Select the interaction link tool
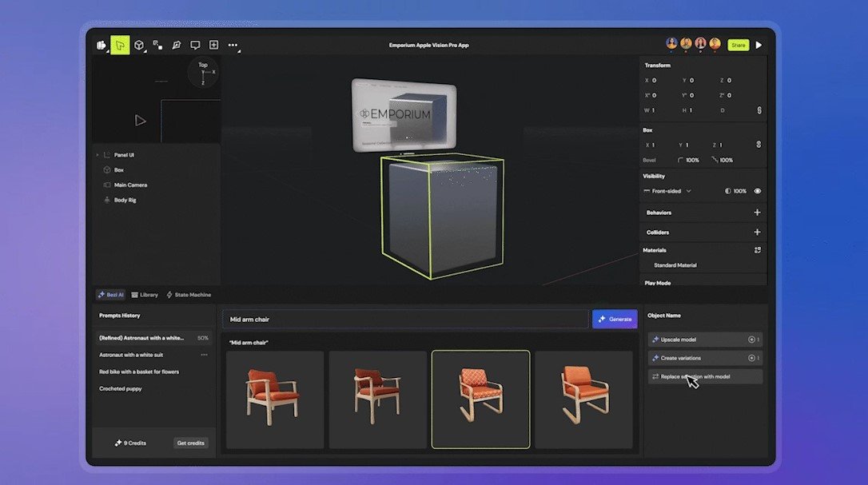The width and height of the screenshot is (868, 485). pyautogui.click(x=157, y=45)
